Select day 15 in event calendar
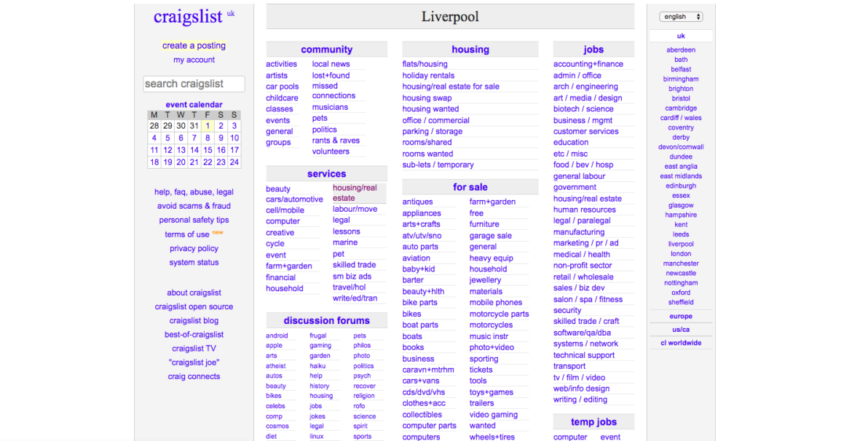This screenshot has height=441, width=868. [208, 150]
